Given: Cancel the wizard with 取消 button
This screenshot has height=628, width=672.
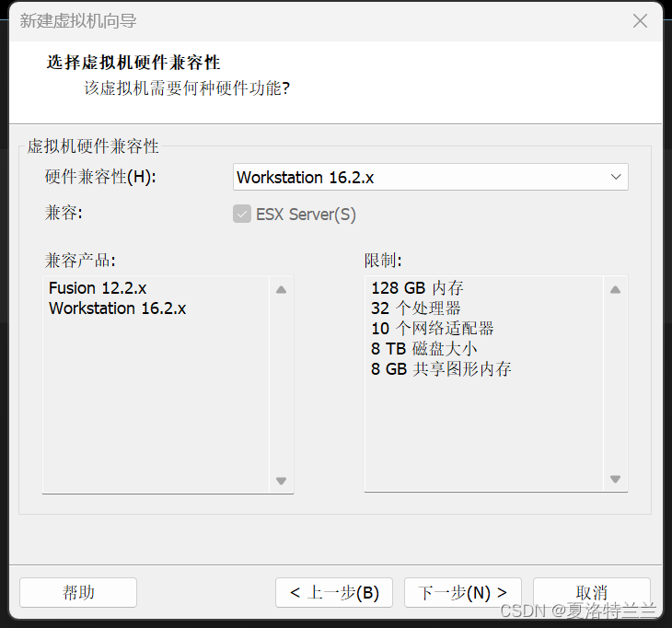Looking at the screenshot, I should pos(592,592).
